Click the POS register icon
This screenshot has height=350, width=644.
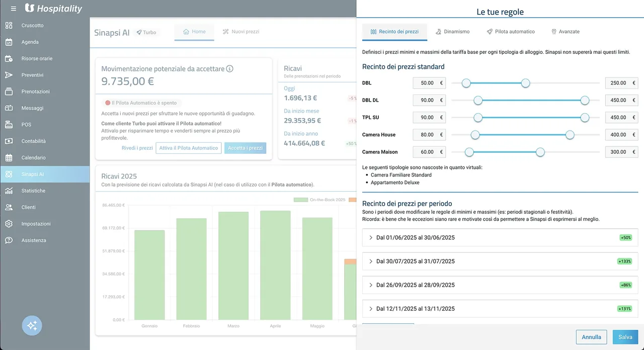coord(9,125)
